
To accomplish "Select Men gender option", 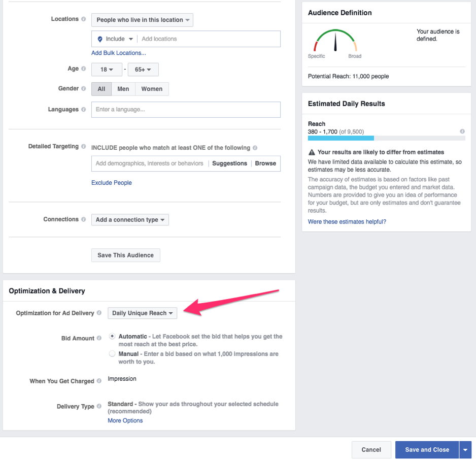I will click(123, 89).
